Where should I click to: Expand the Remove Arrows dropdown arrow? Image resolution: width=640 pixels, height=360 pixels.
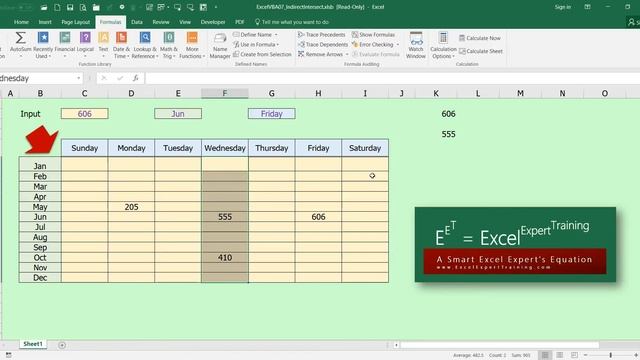click(347, 54)
